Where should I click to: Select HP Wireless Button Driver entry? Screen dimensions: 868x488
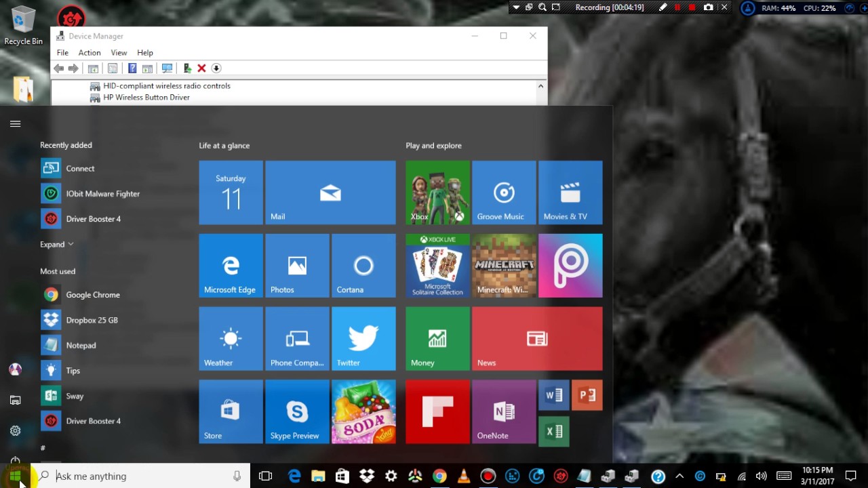coord(146,98)
